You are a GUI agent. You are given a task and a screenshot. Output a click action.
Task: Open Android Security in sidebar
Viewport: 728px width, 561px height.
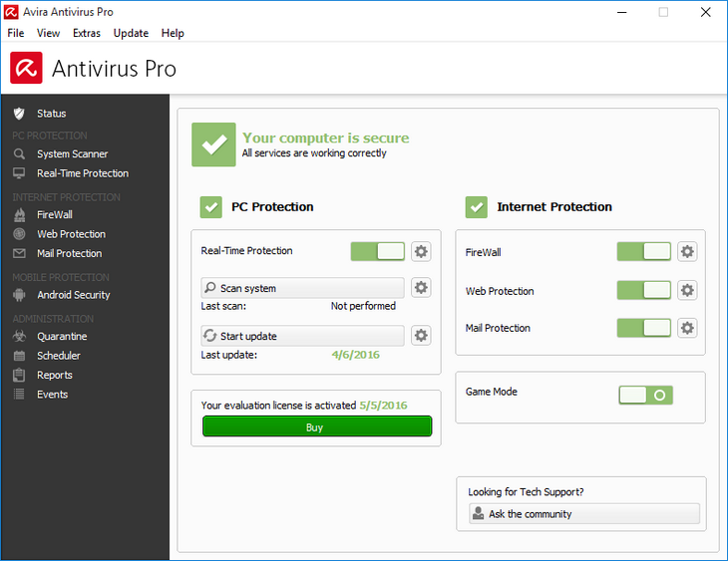tap(73, 295)
